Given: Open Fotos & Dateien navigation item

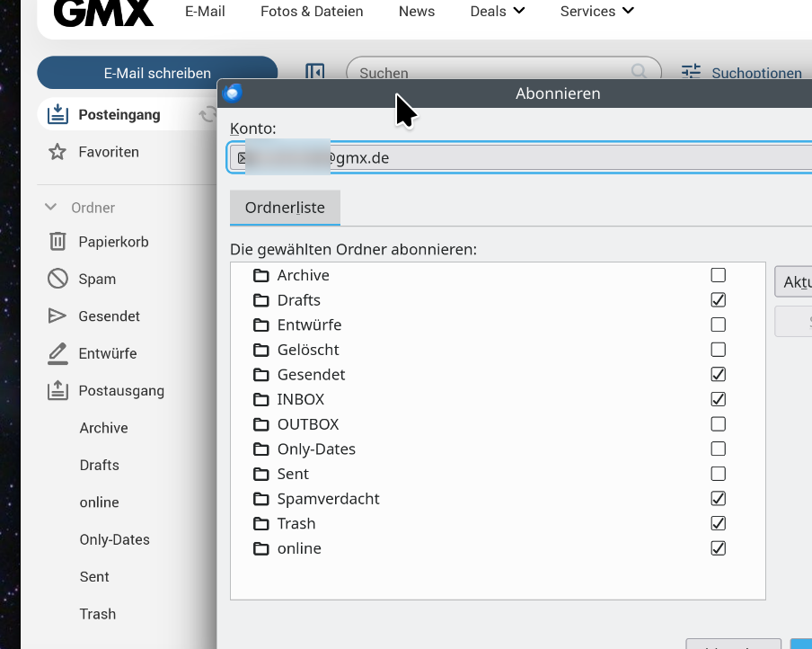Looking at the screenshot, I should click(x=312, y=11).
